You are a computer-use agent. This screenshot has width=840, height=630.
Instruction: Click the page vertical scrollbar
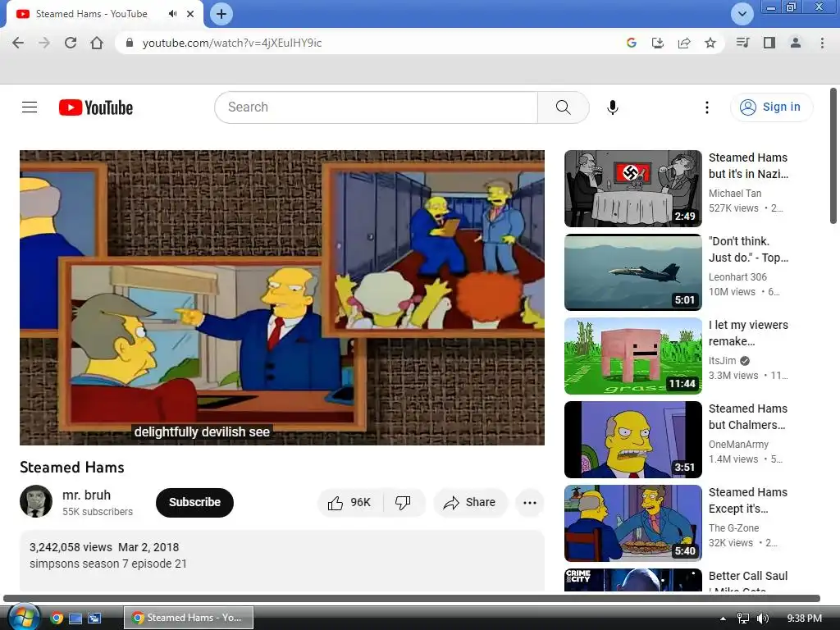833,157
